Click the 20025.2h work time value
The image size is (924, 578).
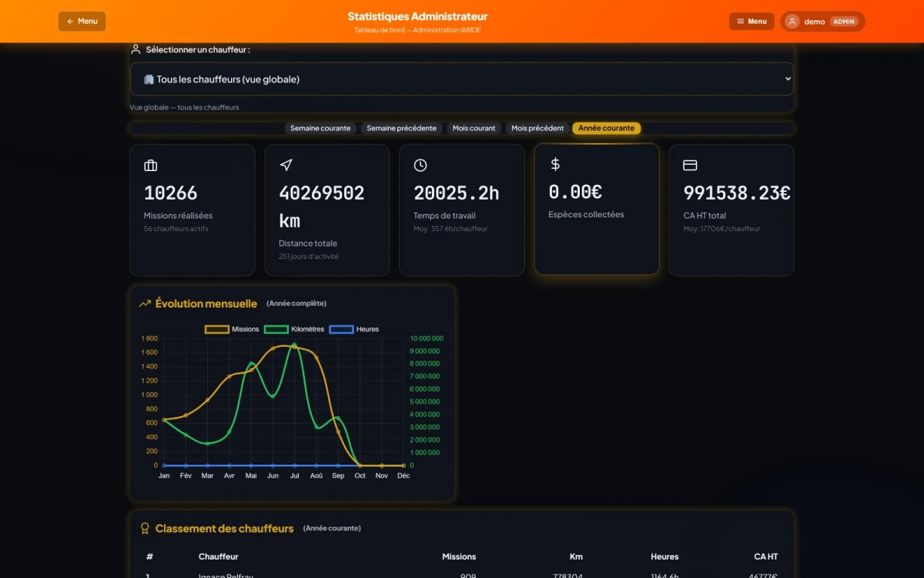pos(457,193)
